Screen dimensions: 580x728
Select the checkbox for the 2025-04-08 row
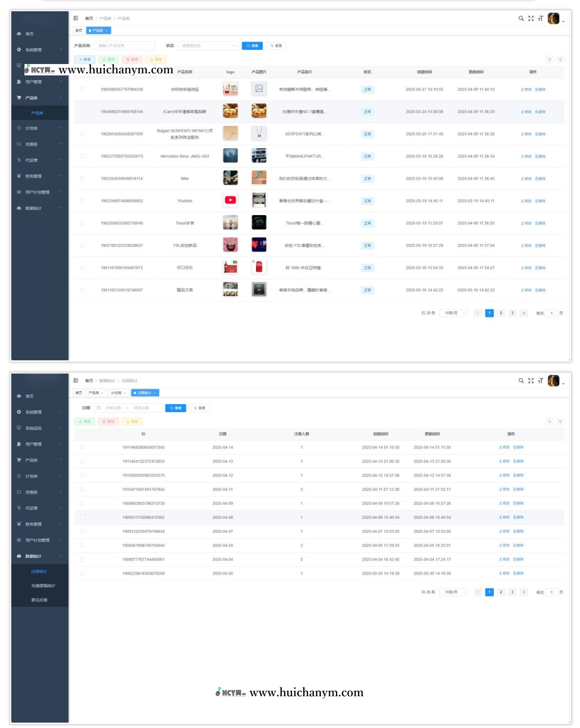[82, 517]
